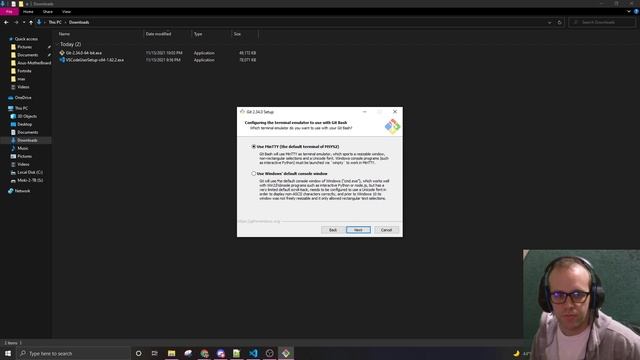Click This PC in address breadcrumb
The image size is (640, 360).
[x=55, y=22]
